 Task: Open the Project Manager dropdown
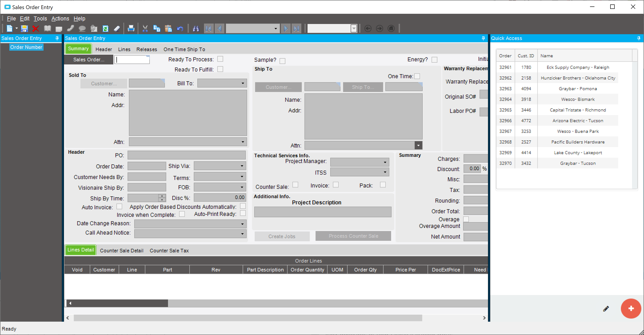[385, 162]
